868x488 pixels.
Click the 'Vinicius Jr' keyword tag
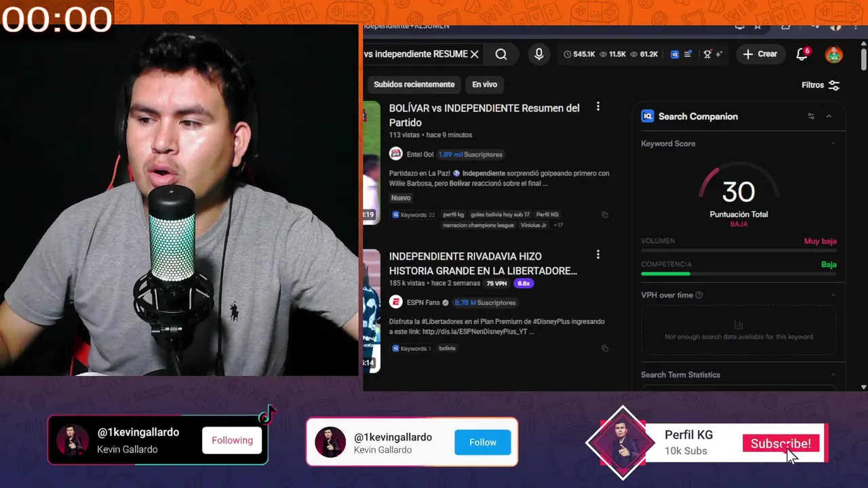coord(534,225)
